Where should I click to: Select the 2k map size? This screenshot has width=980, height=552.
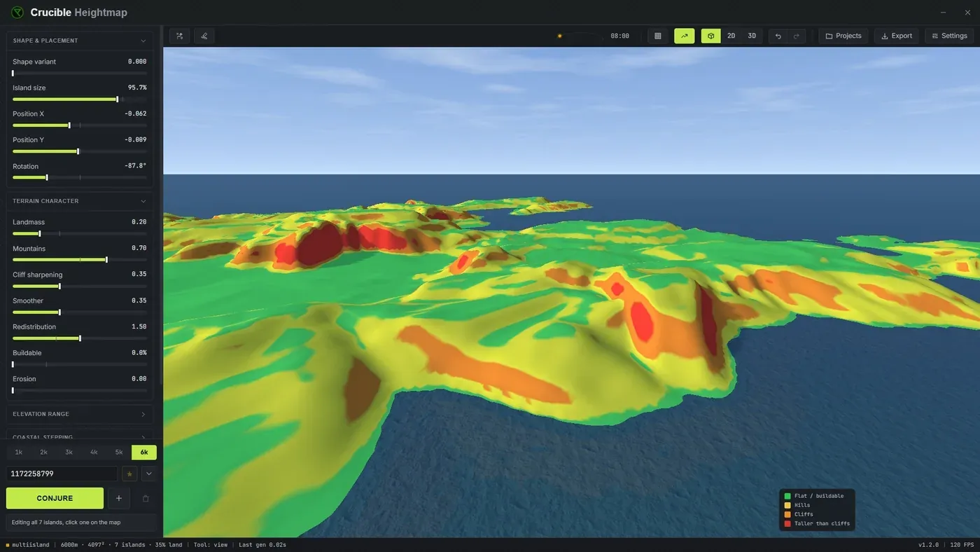(x=44, y=453)
